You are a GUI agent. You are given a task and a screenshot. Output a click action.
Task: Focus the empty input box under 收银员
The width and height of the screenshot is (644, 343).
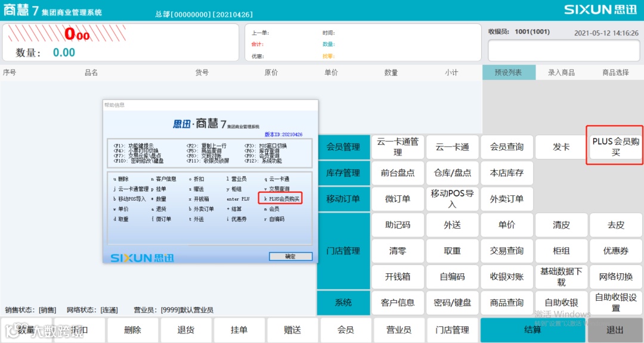tap(564, 51)
